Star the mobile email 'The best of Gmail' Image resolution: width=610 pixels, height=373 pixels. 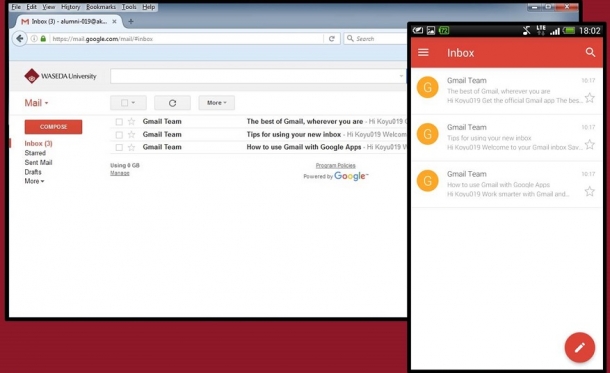pyautogui.click(x=590, y=98)
